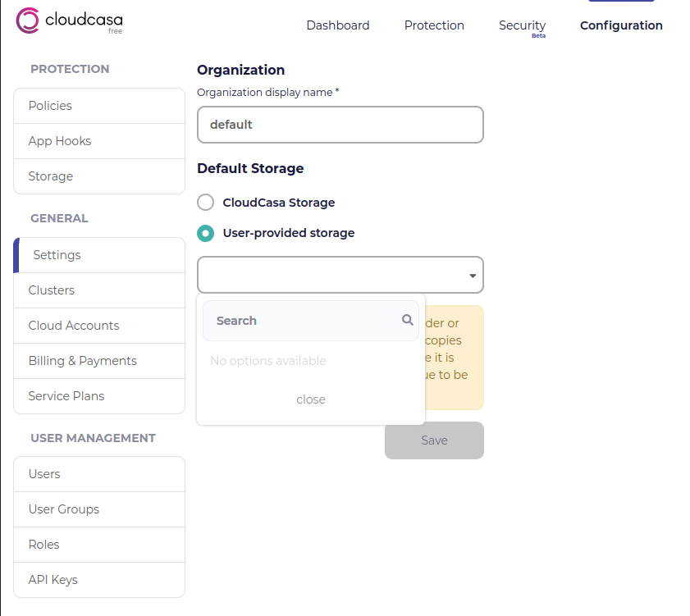Open Policies in the sidebar
This screenshot has height=616, width=690.
pos(99,106)
